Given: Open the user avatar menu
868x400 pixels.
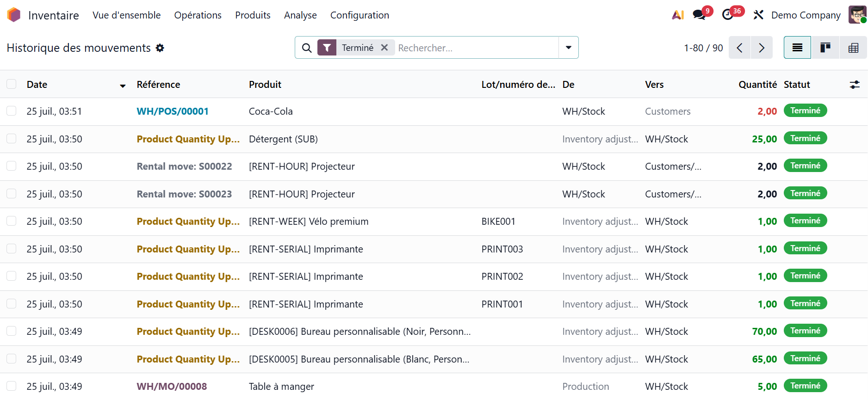Looking at the screenshot, I should [857, 15].
